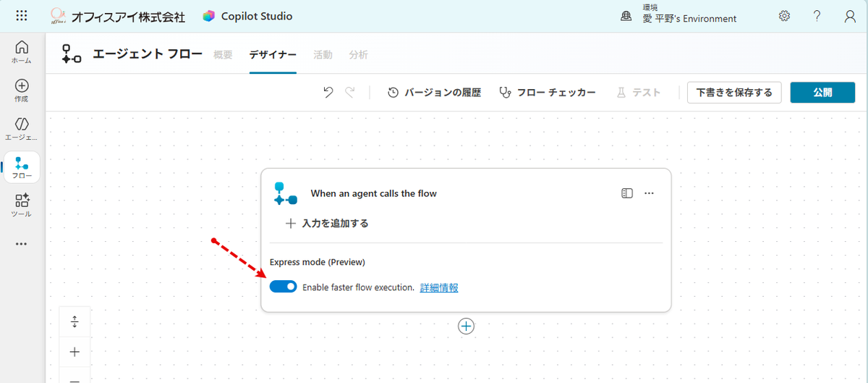Add a step with the plus circle
The height and width of the screenshot is (383, 868).
467,327
